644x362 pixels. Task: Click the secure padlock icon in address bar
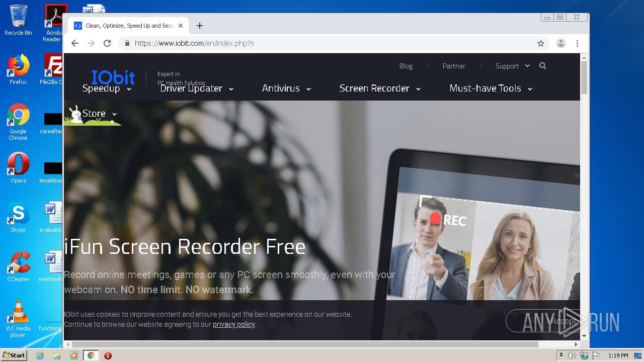(126, 43)
